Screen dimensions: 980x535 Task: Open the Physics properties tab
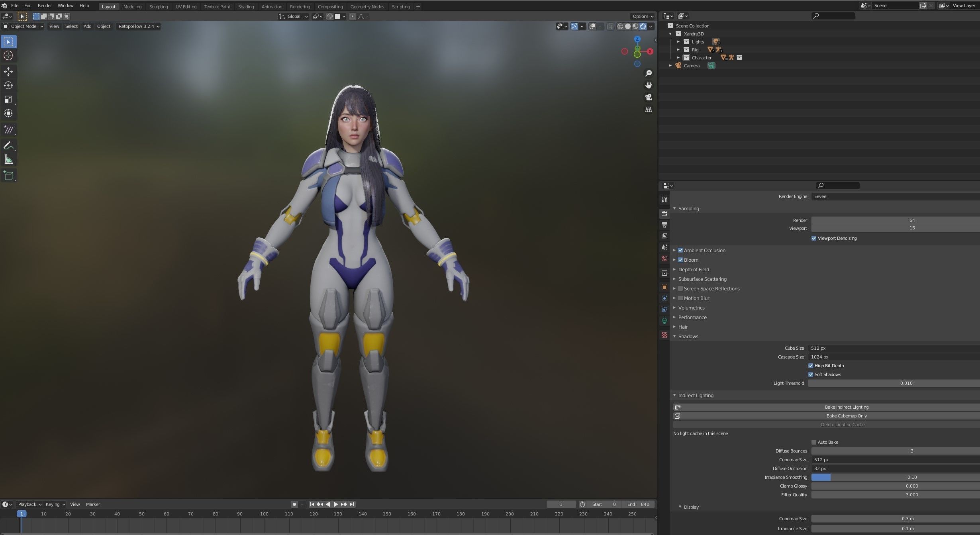[664, 298]
